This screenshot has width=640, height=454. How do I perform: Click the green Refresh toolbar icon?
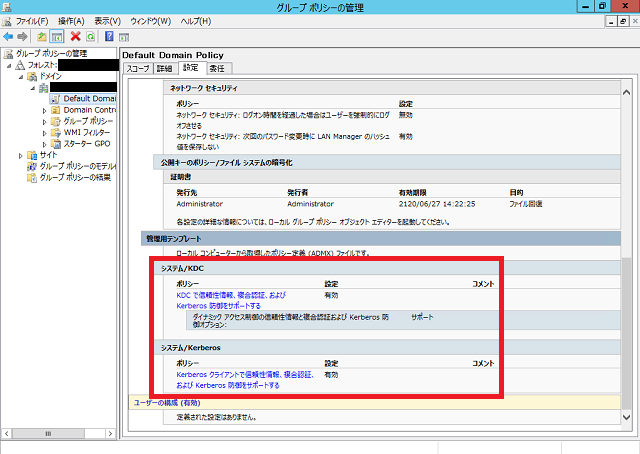[x=89, y=36]
